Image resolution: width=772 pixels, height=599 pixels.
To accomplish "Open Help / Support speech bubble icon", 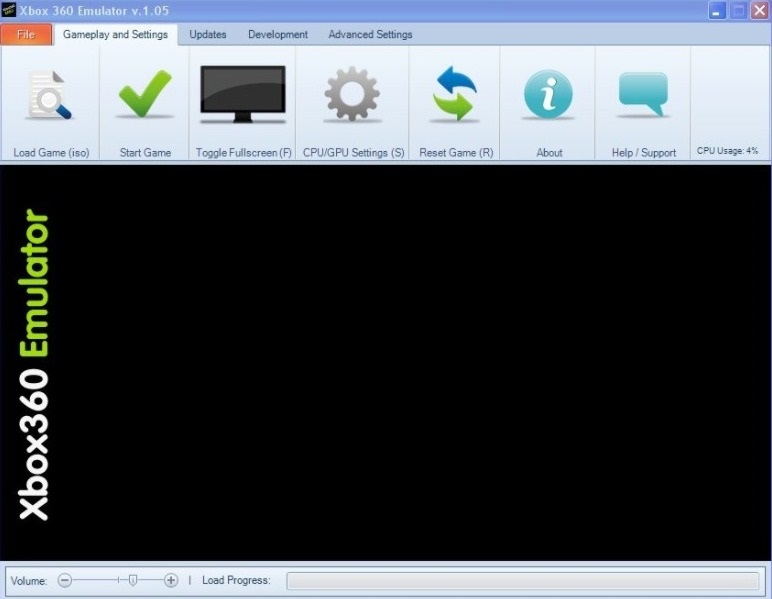I will tap(643, 95).
